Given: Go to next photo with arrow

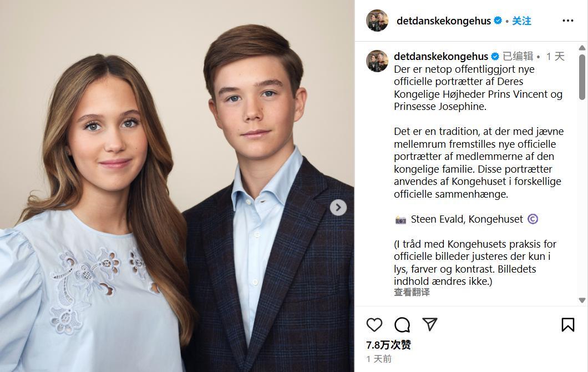Looking at the screenshot, I should 338,207.
